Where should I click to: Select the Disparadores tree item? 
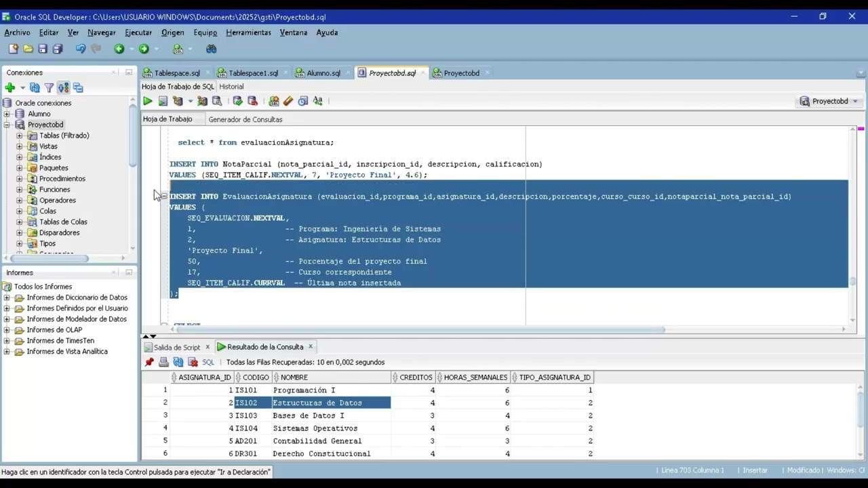60,233
